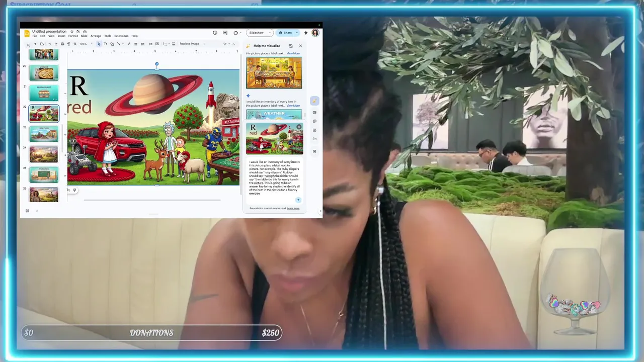Select slide 25 Teacher thumbnail
644x362 pixels.
point(44,174)
